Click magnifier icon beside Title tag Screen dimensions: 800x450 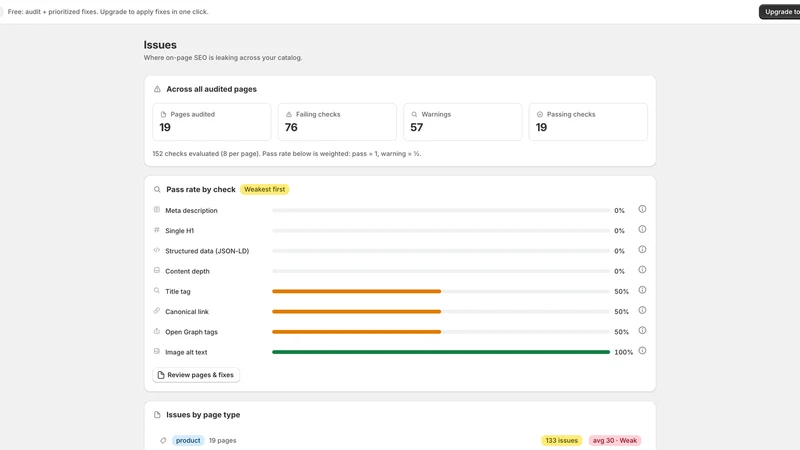(157, 291)
